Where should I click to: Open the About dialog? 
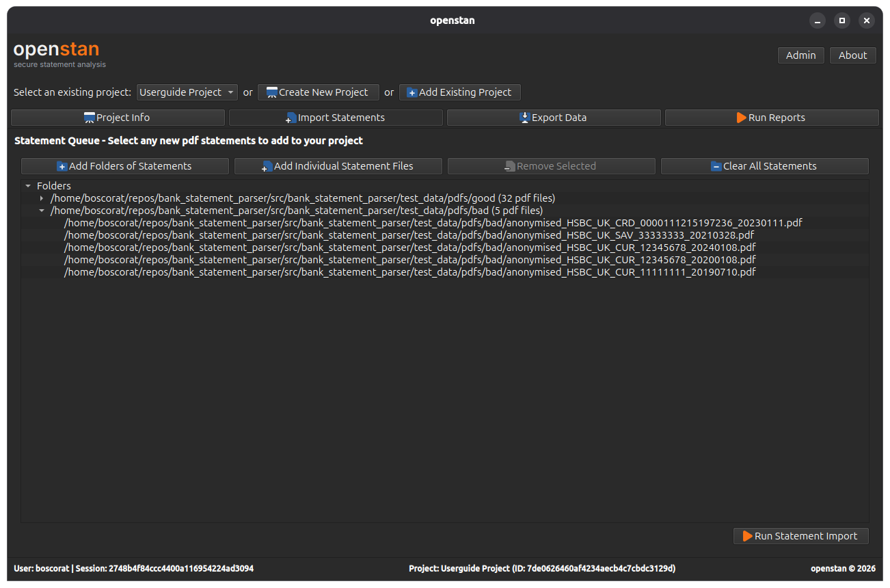pos(853,55)
